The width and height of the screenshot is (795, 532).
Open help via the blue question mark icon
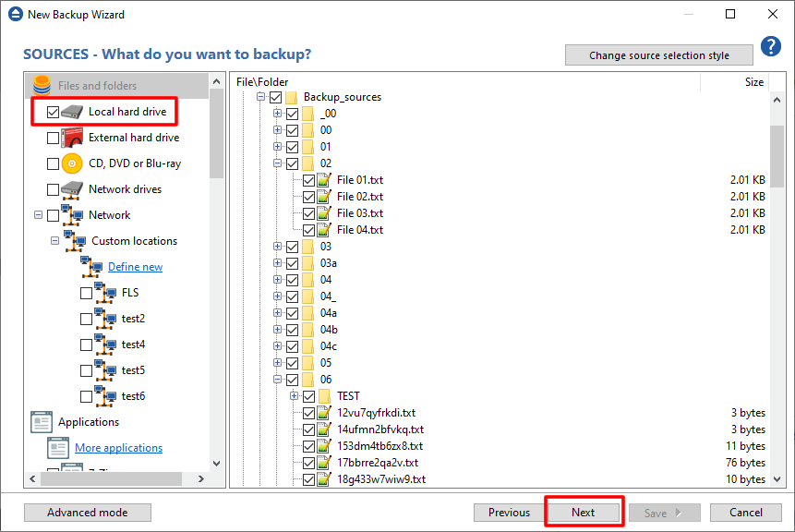click(771, 45)
